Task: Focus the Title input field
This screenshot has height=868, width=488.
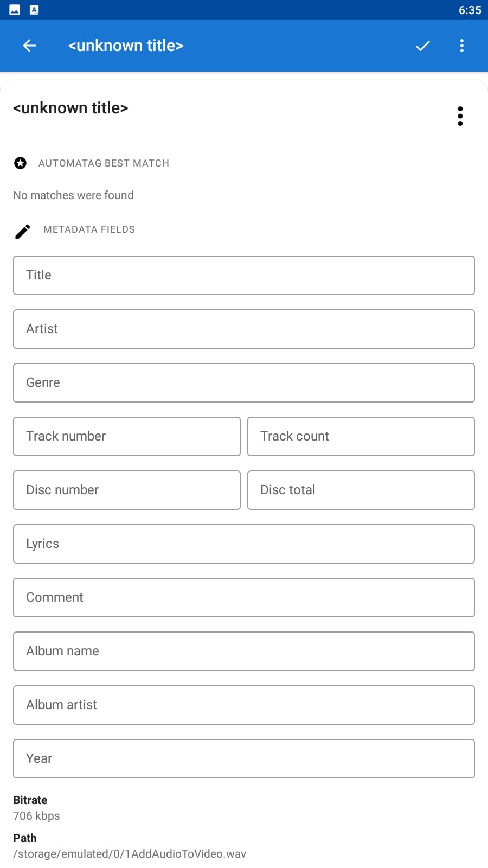Action: click(244, 276)
